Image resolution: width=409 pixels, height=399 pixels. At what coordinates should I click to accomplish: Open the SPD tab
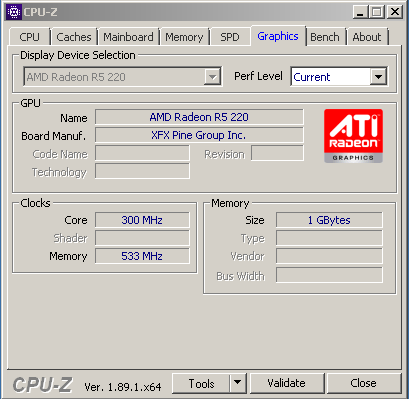(x=230, y=37)
